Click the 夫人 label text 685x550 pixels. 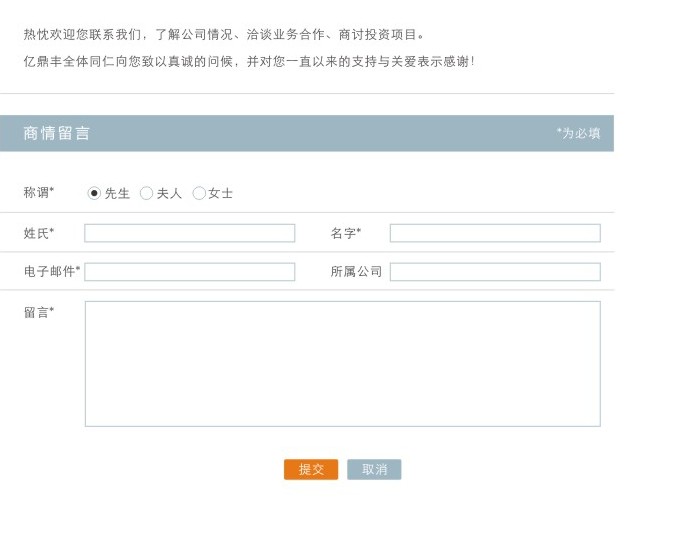coord(169,194)
